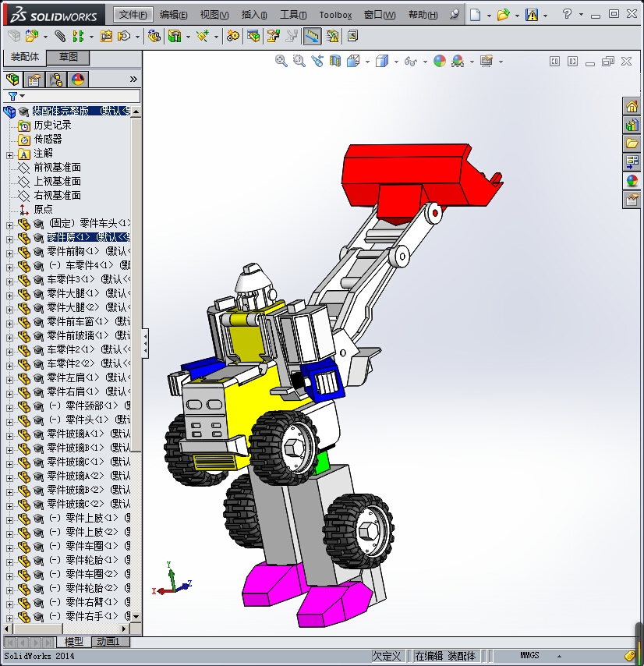This screenshot has height=666, width=644.
Task: Open the filter dropdown arrow
Action: pos(23,96)
